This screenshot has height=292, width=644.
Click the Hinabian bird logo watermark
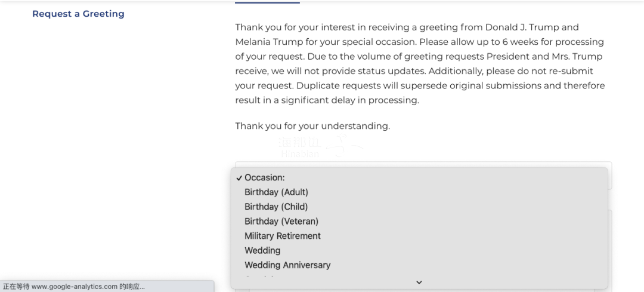point(344,146)
